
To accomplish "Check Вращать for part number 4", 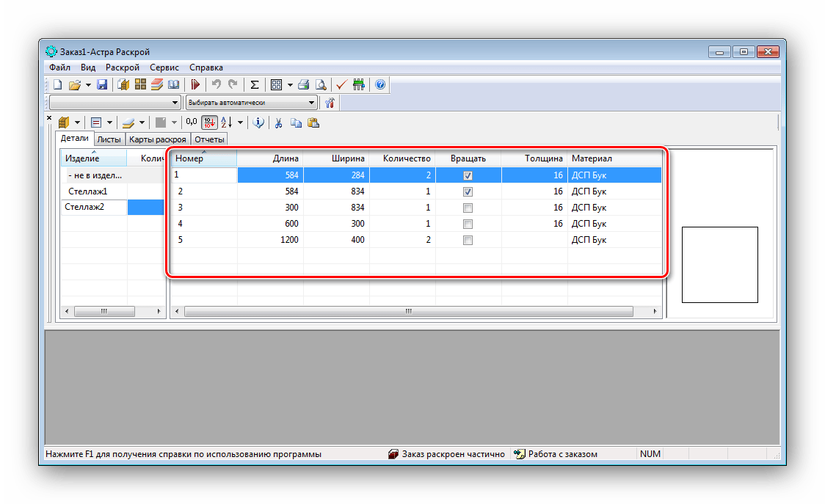I will (468, 224).
